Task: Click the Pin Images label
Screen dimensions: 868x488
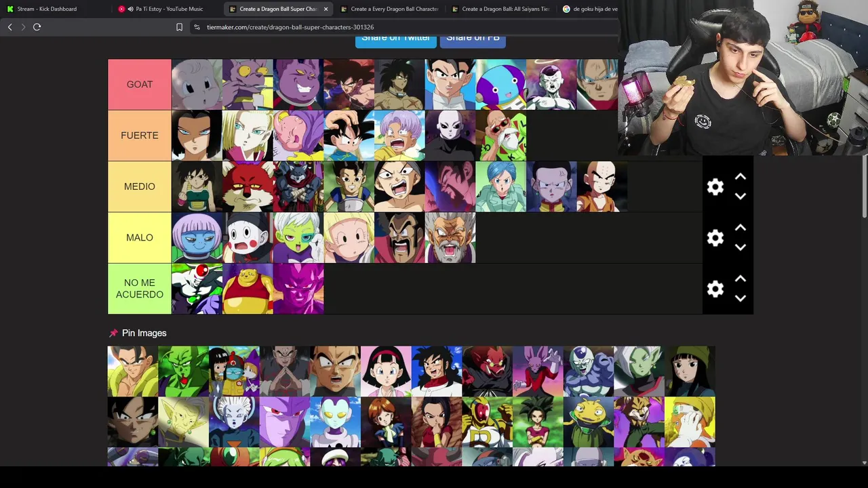Action: tap(144, 333)
